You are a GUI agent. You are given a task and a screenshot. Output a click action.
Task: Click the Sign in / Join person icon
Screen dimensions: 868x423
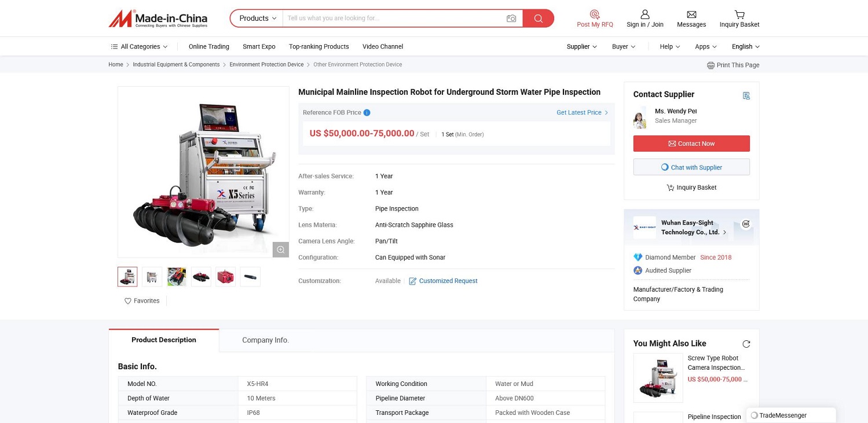pos(645,14)
